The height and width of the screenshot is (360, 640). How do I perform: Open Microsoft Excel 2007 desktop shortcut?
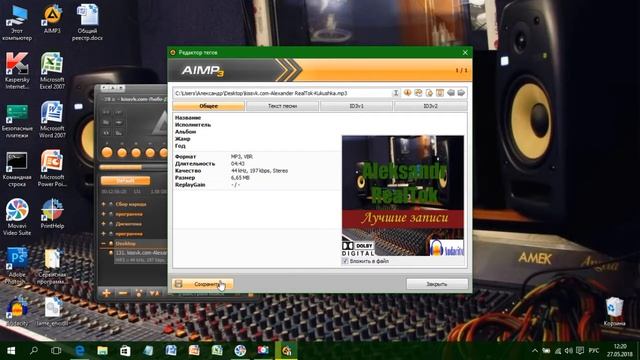(52, 71)
